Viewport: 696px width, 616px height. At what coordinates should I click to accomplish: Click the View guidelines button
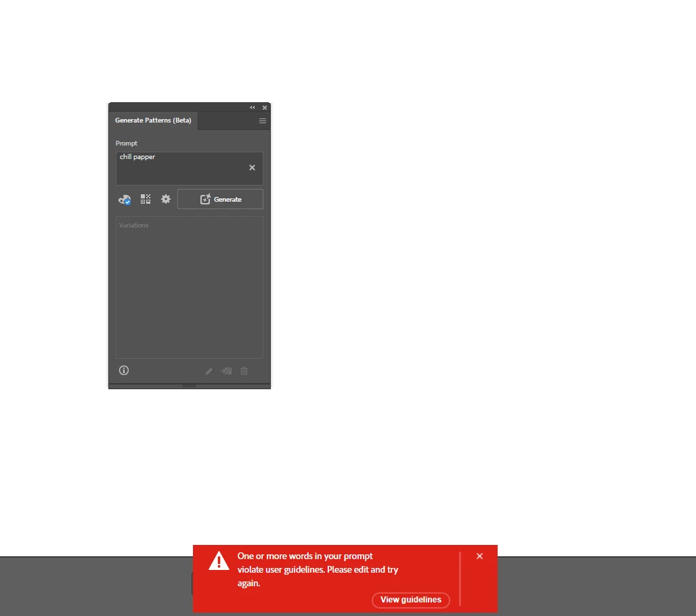tap(410, 600)
